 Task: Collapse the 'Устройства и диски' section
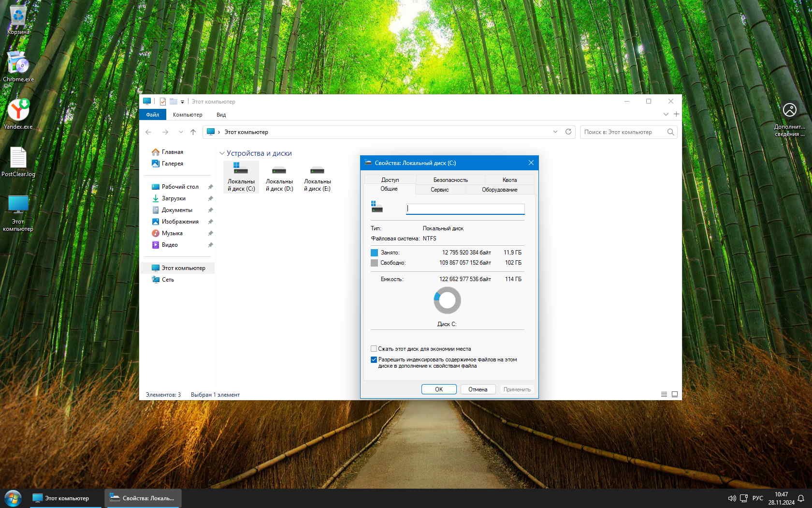coord(222,153)
